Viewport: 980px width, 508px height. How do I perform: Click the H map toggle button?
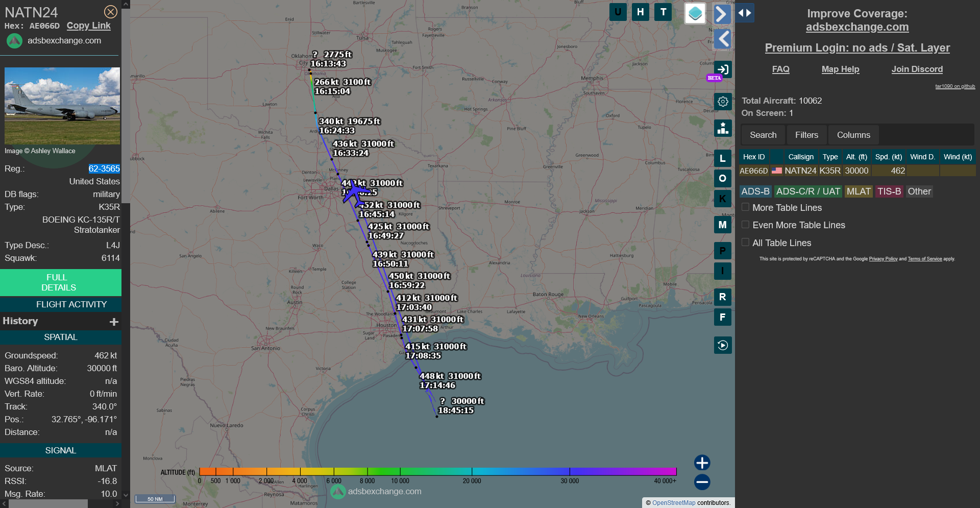pyautogui.click(x=640, y=12)
